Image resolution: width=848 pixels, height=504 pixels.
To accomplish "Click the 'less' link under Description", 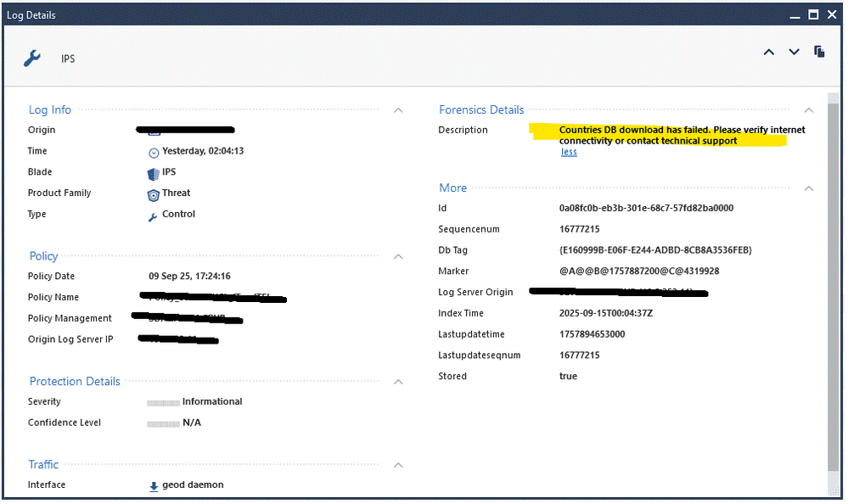I will (x=569, y=152).
